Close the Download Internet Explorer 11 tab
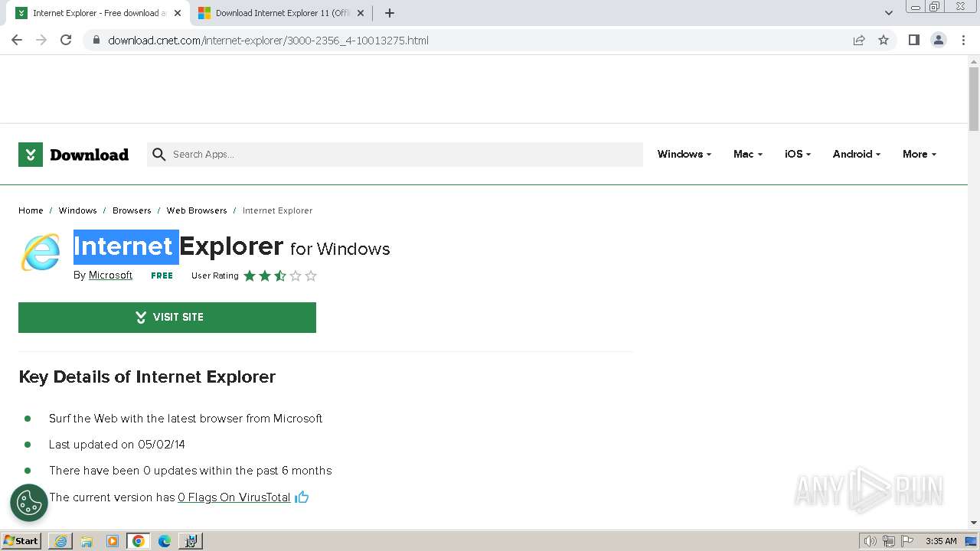Image resolution: width=980 pixels, height=551 pixels. click(x=361, y=13)
